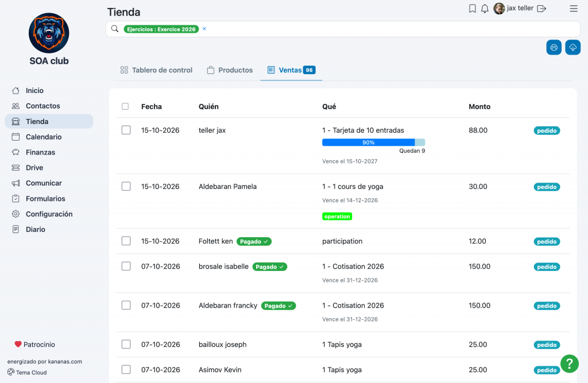588x383 pixels.
Task: Toggle the select-all checkbox in the table header
Action: [x=125, y=107]
